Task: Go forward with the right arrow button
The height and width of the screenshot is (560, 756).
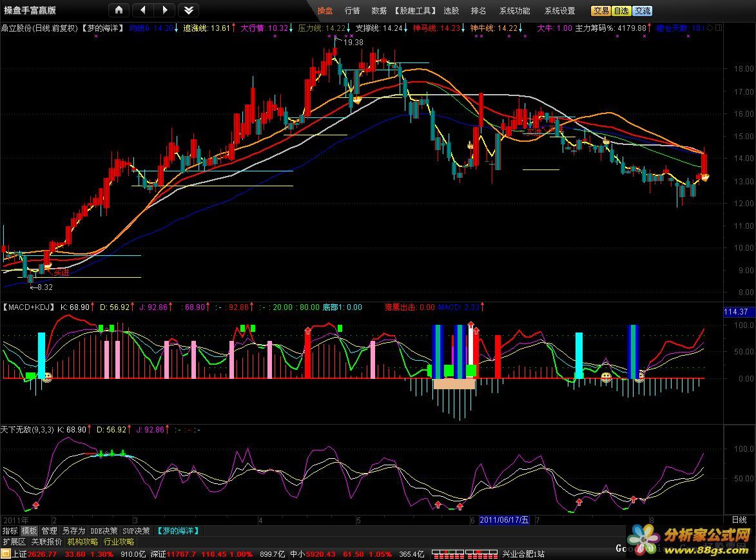Action: tap(166, 10)
